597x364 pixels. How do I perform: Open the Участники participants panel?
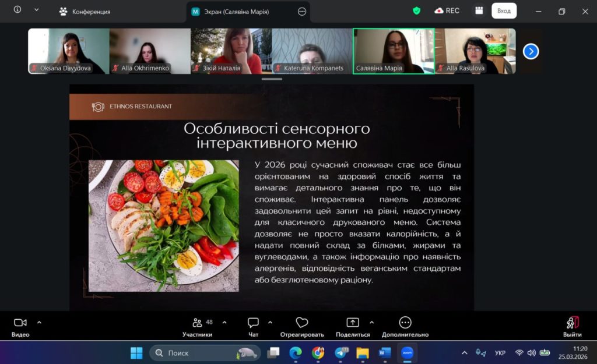pyautogui.click(x=197, y=323)
